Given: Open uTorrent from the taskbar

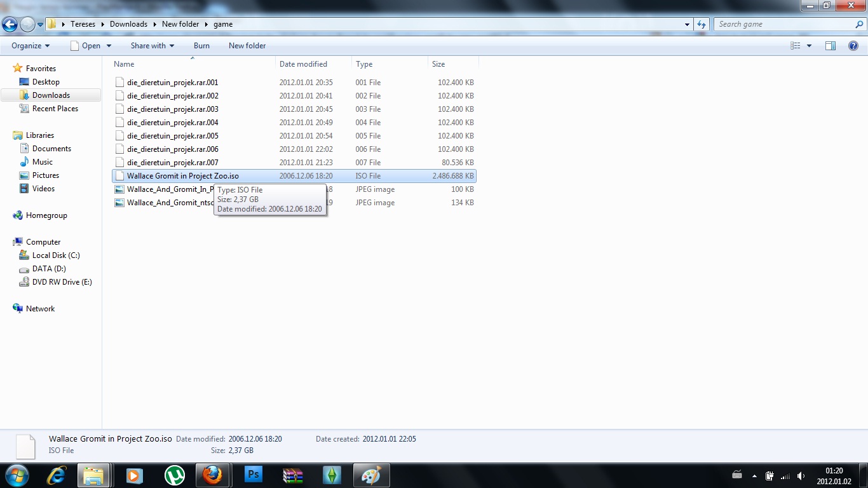Looking at the screenshot, I should [173, 475].
